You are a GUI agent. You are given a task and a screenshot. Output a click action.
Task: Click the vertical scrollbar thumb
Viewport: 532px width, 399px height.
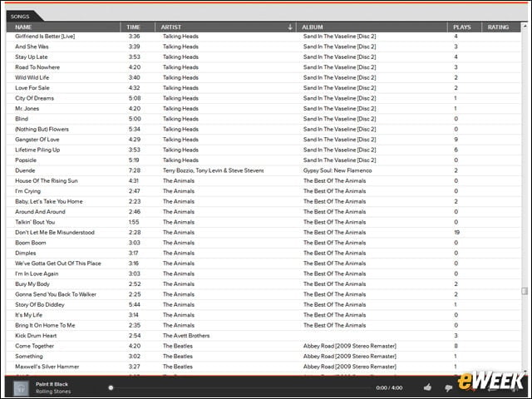point(525,291)
